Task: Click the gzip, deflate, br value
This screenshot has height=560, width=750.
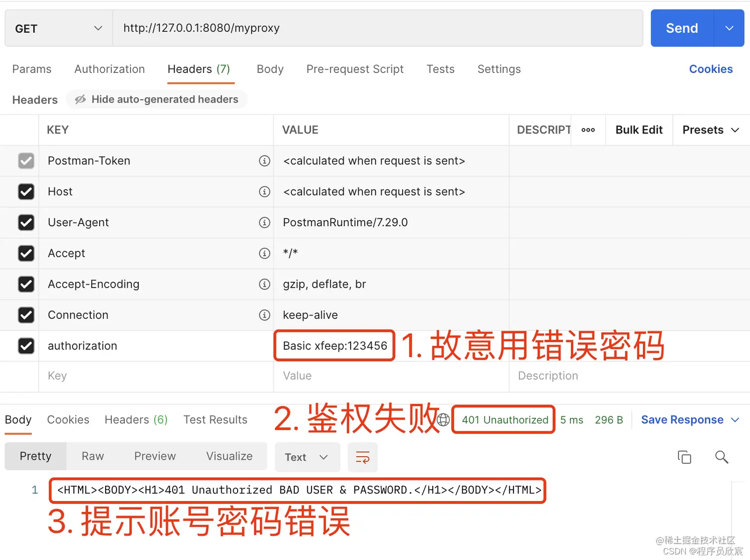Action: tap(324, 284)
